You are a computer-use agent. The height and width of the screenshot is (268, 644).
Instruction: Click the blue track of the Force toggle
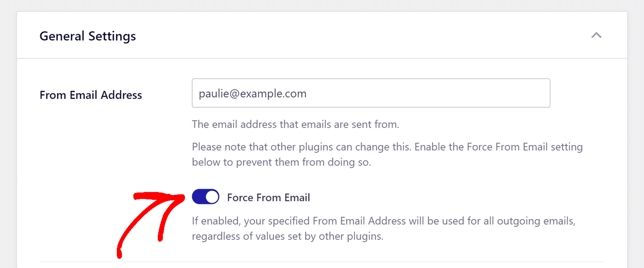coord(199,197)
